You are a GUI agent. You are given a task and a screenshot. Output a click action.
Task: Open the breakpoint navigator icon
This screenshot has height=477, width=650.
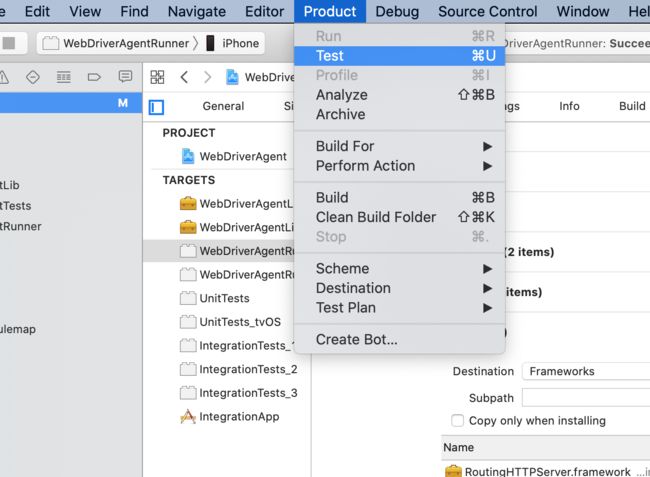point(94,77)
